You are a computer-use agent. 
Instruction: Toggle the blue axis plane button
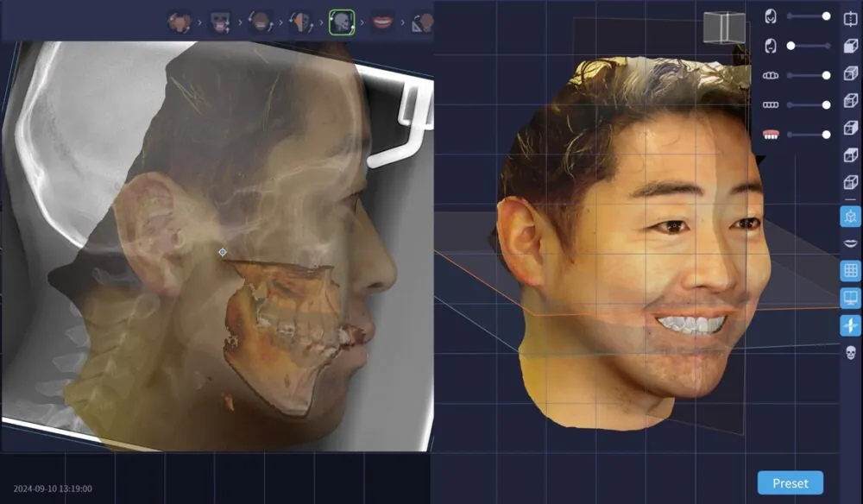[850, 325]
